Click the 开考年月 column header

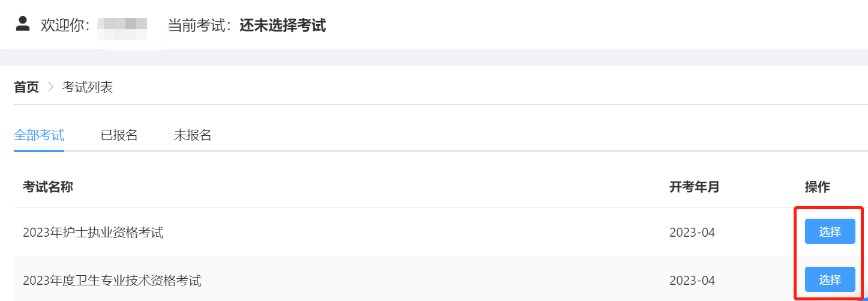pyautogui.click(x=694, y=187)
